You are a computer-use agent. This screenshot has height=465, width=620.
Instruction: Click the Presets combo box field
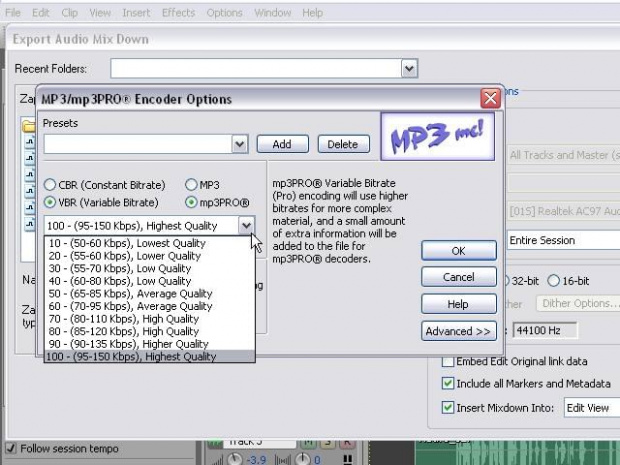[x=138, y=144]
